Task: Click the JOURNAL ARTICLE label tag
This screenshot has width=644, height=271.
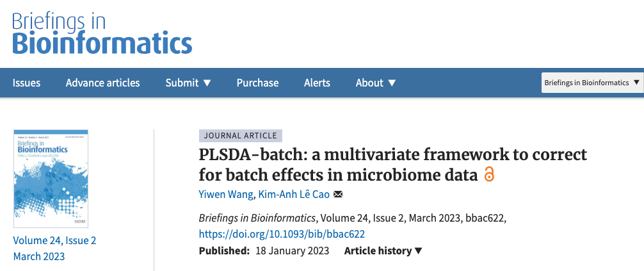Action: pyautogui.click(x=241, y=136)
